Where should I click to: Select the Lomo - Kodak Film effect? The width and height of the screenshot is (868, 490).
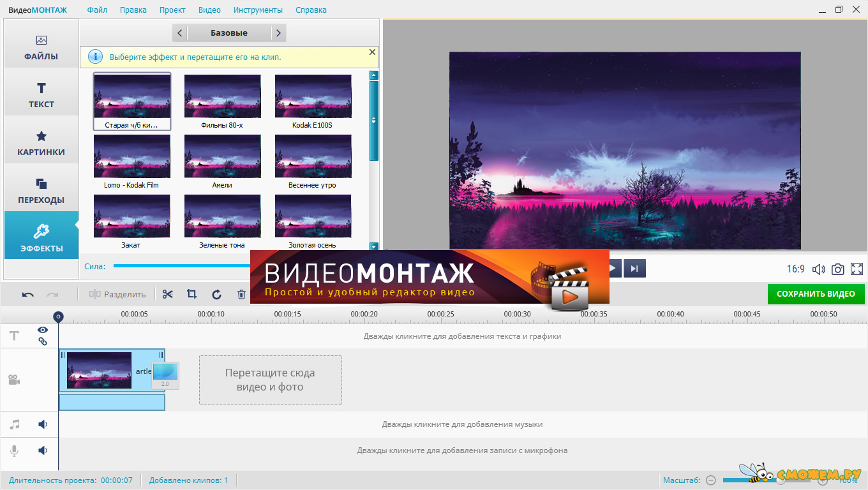[132, 161]
